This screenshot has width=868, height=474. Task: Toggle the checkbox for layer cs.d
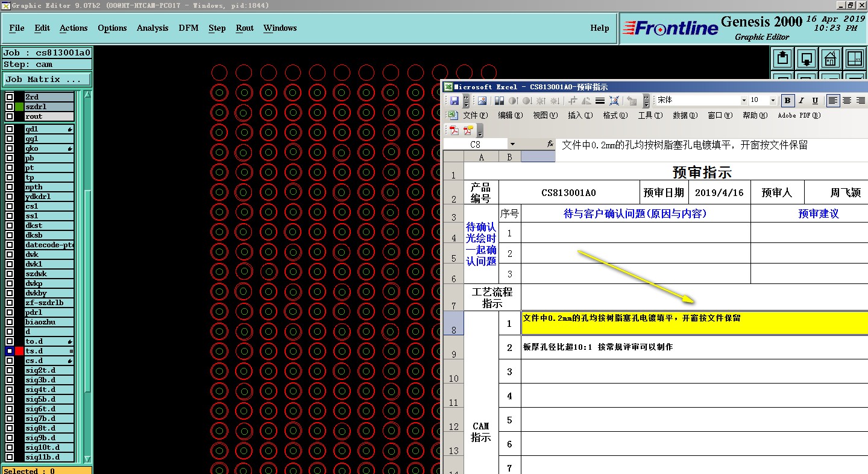(x=10, y=361)
